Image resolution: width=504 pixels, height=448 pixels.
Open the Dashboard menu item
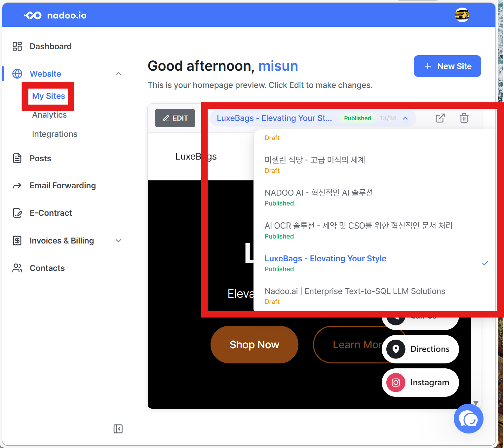[51, 46]
